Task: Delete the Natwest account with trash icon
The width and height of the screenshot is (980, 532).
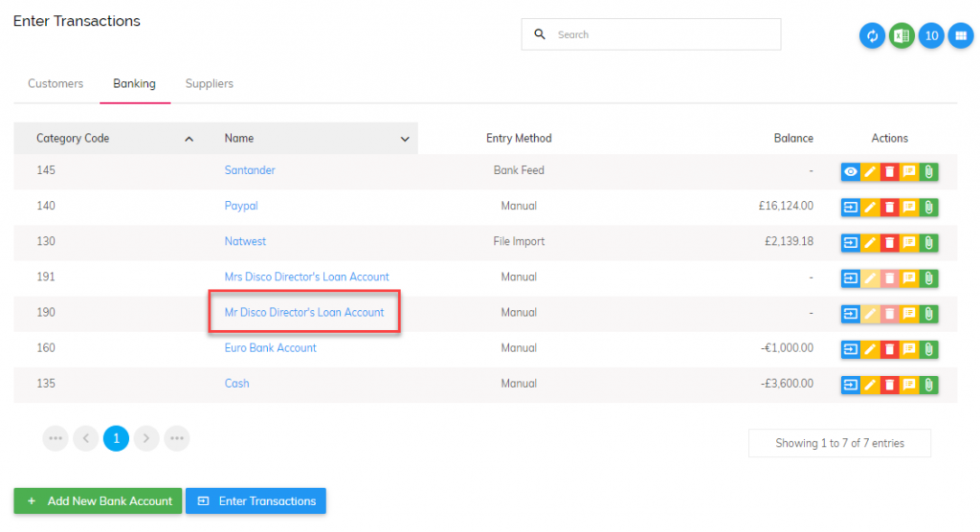Action: click(x=889, y=242)
